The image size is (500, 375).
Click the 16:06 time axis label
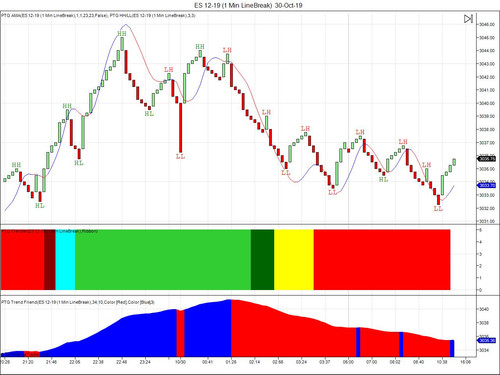[x=465, y=362]
